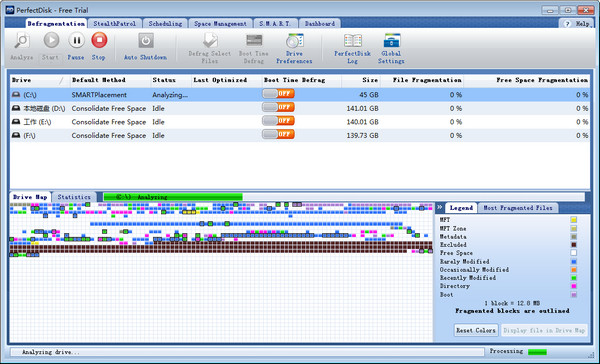Click 45 GB size value

pyautogui.click(x=369, y=95)
